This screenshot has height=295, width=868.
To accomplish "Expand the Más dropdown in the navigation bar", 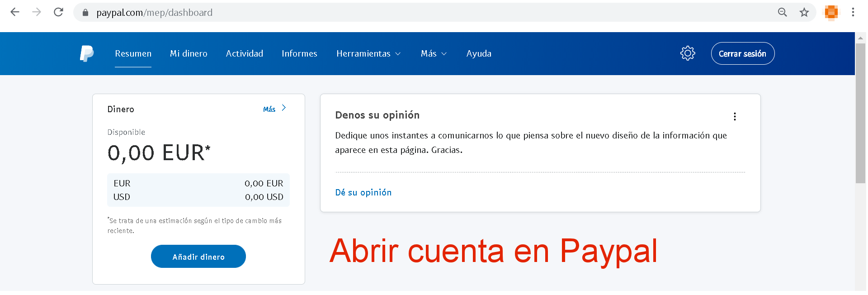I will coord(434,53).
